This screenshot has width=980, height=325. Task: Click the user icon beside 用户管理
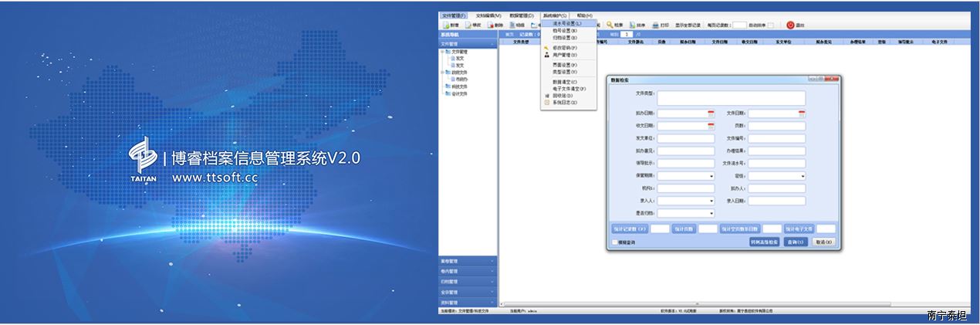click(546, 55)
